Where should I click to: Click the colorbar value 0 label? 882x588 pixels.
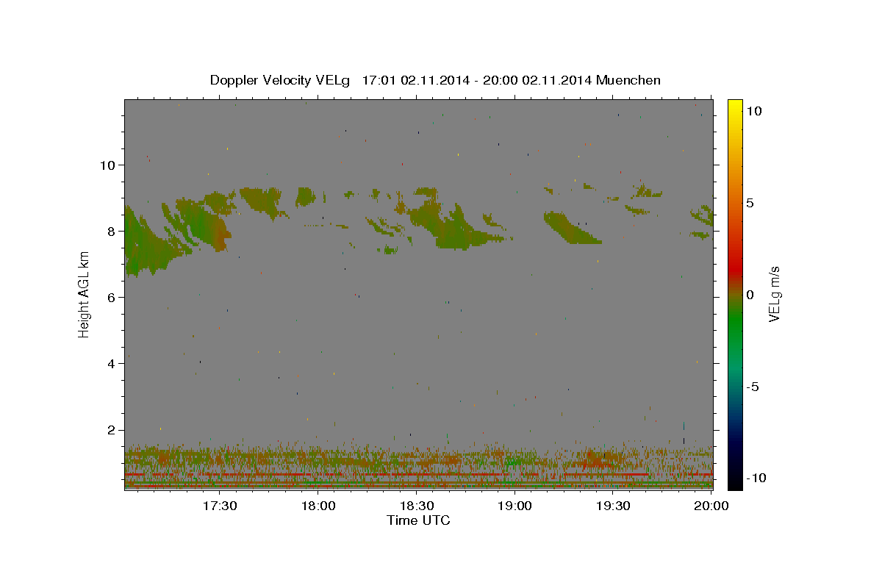coord(750,295)
